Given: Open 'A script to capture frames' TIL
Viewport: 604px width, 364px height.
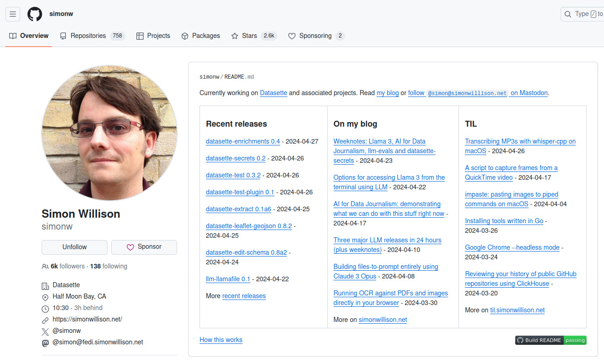Looking at the screenshot, I should pos(512,172).
